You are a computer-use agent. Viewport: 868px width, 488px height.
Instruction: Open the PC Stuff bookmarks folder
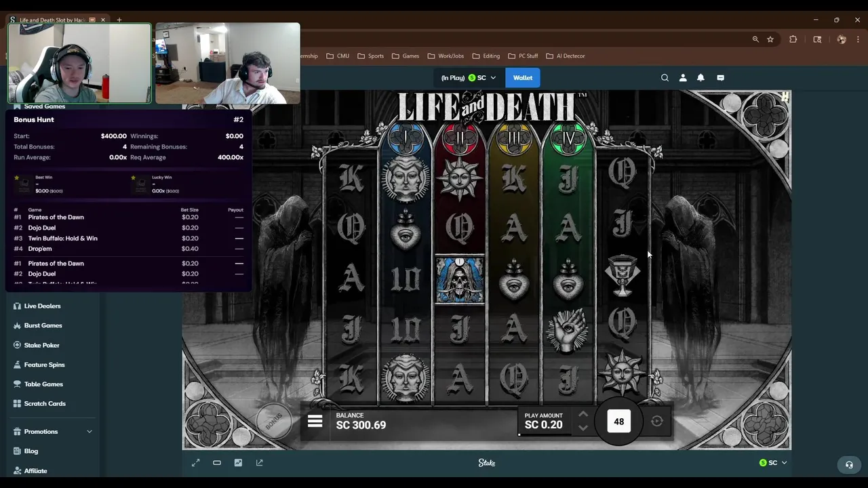point(523,56)
